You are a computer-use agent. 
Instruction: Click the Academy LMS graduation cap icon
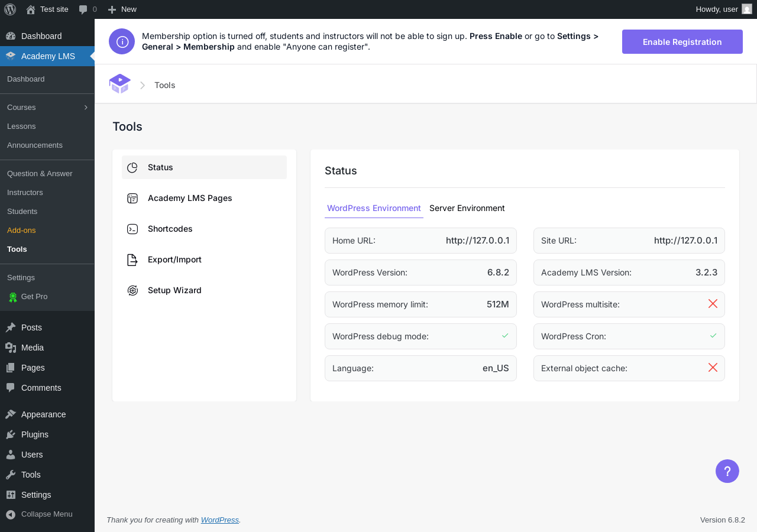[11, 56]
